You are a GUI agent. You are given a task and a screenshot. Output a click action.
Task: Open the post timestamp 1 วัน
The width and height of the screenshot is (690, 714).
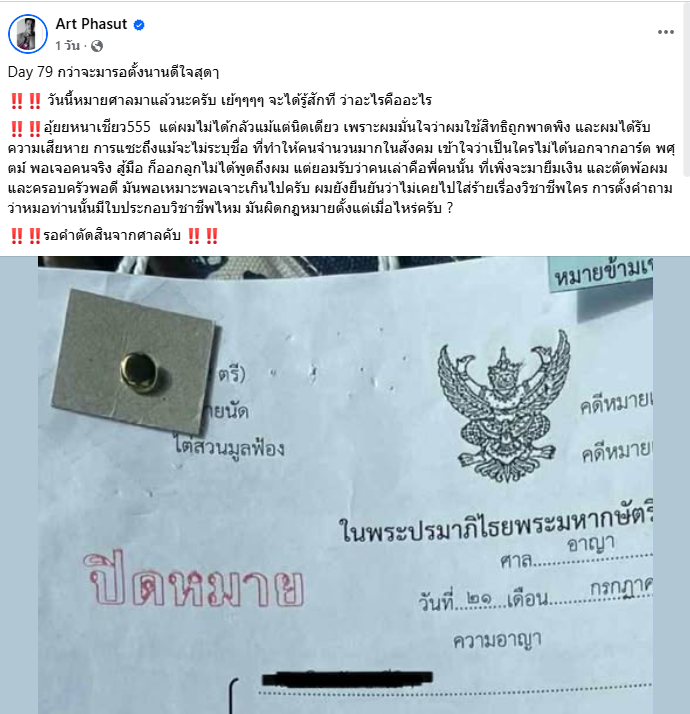point(67,46)
